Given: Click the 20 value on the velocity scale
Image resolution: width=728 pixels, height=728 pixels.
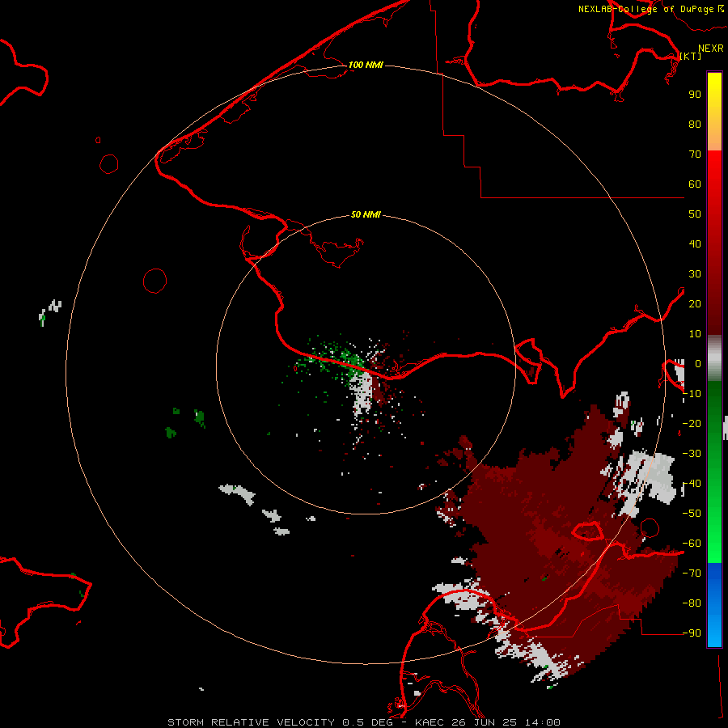Looking at the screenshot, I should (x=695, y=303).
